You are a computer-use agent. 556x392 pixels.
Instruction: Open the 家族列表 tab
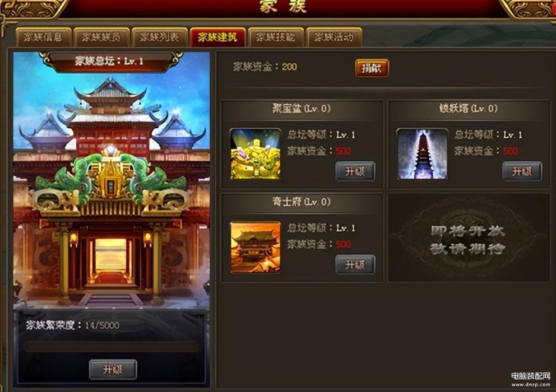[160, 37]
